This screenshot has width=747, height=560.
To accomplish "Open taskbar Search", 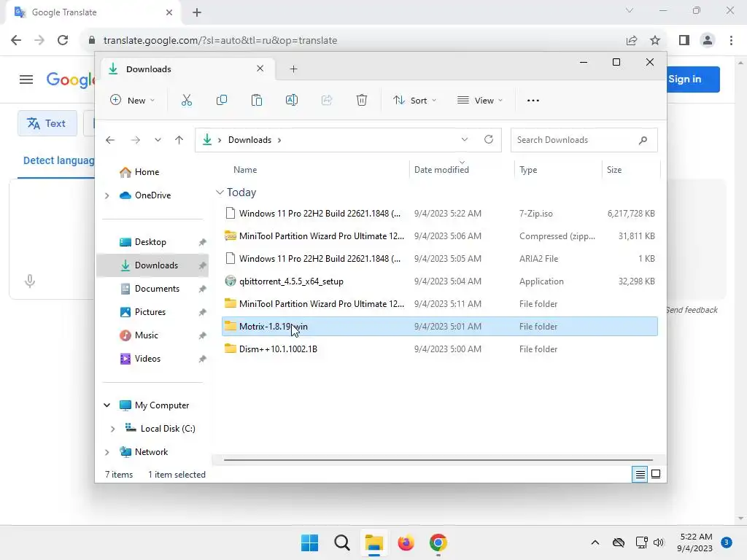I will [x=342, y=542].
